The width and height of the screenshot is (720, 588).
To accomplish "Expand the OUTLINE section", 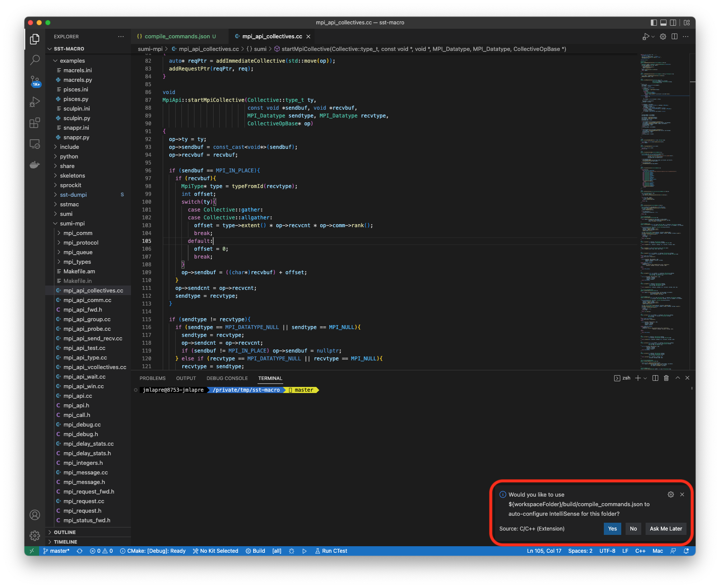I will pyautogui.click(x=65, y=532).
